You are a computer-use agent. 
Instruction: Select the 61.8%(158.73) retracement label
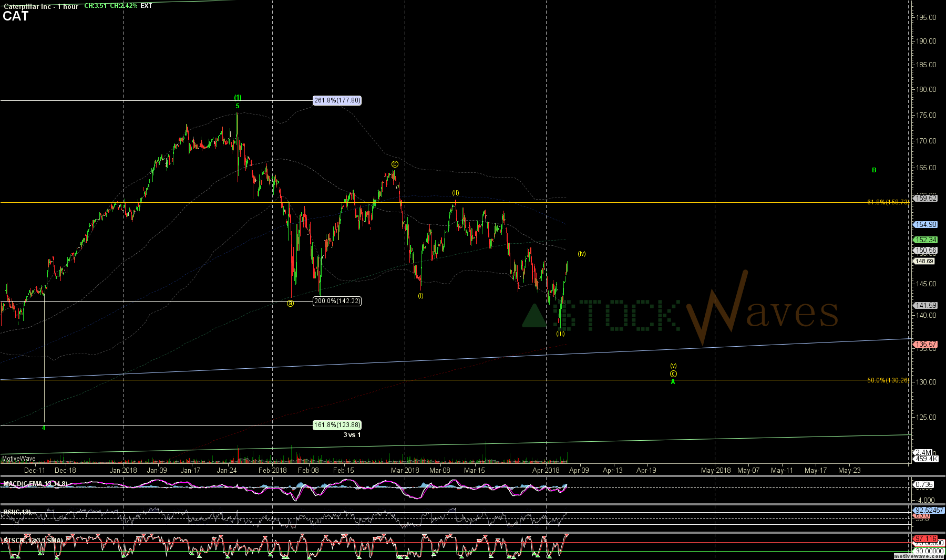pos(888,202)
